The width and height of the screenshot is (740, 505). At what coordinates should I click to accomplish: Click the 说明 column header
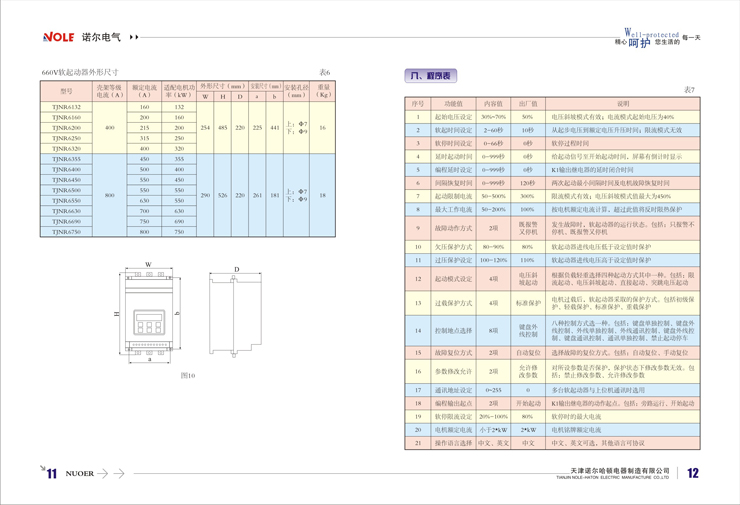click(622, 103)
